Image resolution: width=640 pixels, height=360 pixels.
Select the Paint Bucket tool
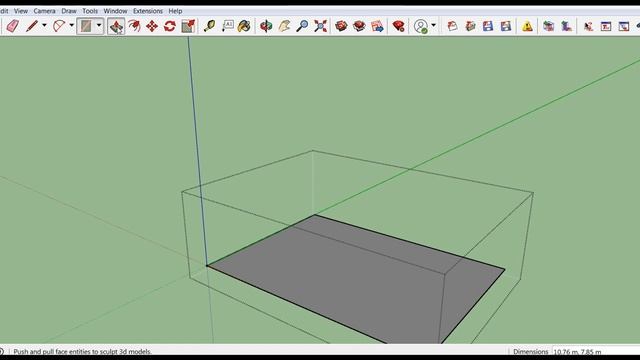tap(244, 26)
